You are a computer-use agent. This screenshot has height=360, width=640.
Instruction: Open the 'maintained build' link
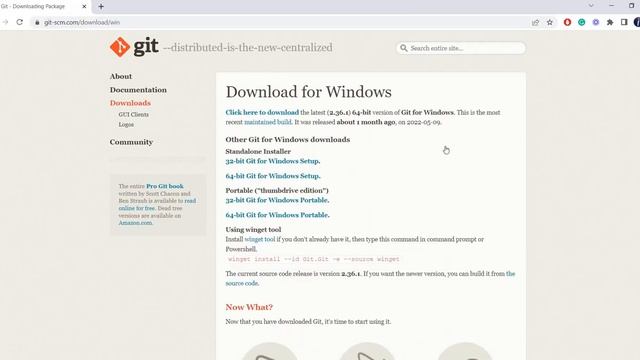pyautogui.click(x=268, y=122)
